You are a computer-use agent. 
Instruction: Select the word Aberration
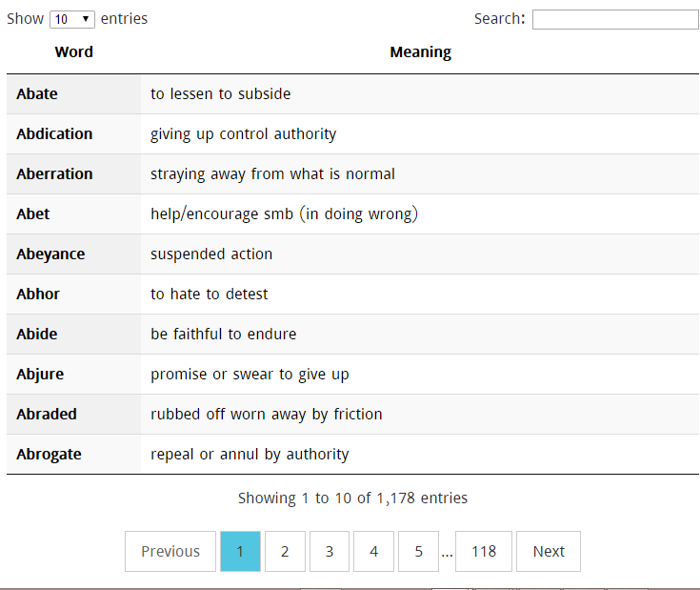tap(54, 173)
